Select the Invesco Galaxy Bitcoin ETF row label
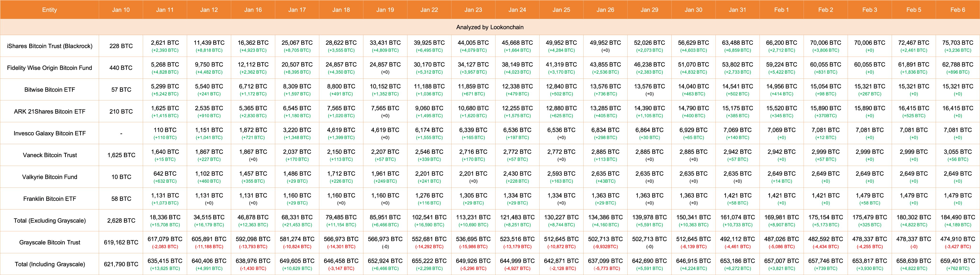 [50, 133]
